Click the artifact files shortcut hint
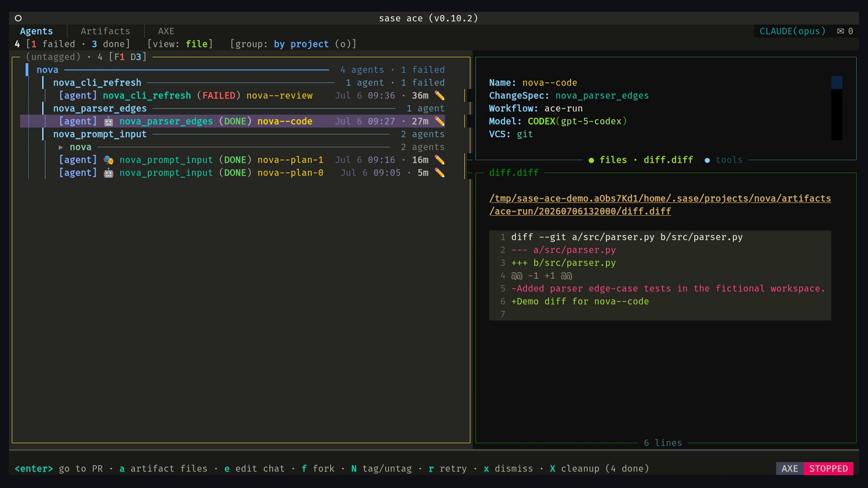The width and height of the screenshot is (868, 488). [163, 469]
